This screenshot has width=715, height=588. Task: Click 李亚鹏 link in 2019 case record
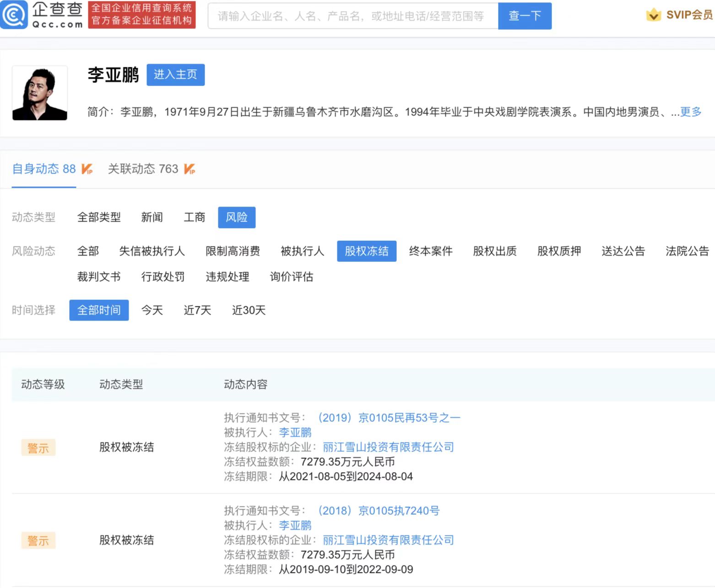295,432
